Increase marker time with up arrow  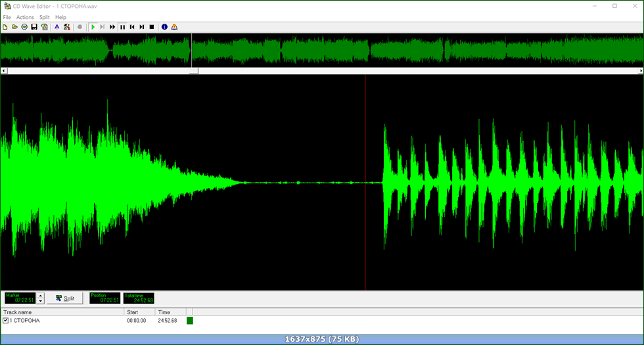40,295
